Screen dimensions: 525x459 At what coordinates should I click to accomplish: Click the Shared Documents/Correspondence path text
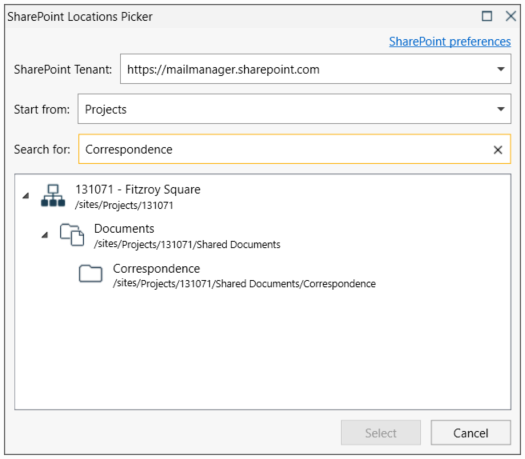pyautogui.click(x=296, y=284)
